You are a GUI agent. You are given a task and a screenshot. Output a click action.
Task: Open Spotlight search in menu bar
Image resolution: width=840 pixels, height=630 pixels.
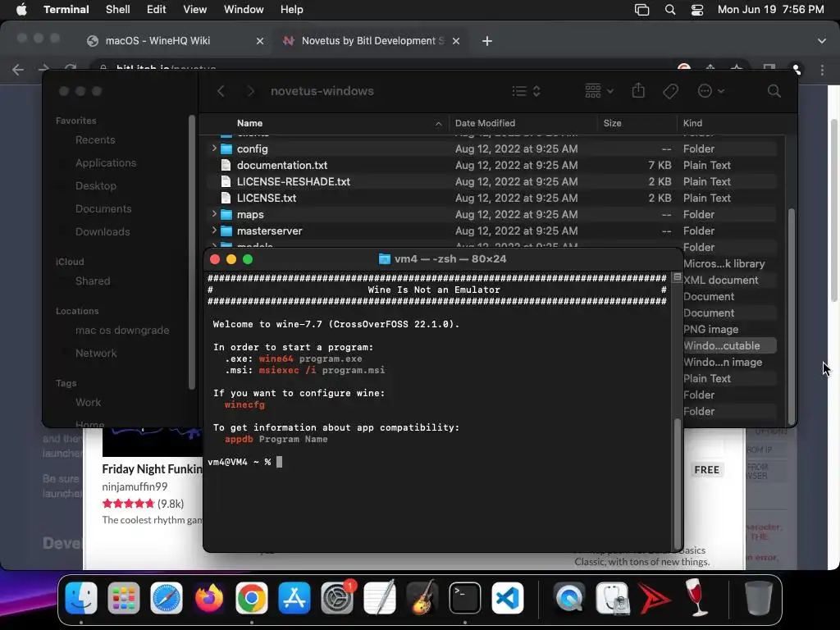click(669, 10)
